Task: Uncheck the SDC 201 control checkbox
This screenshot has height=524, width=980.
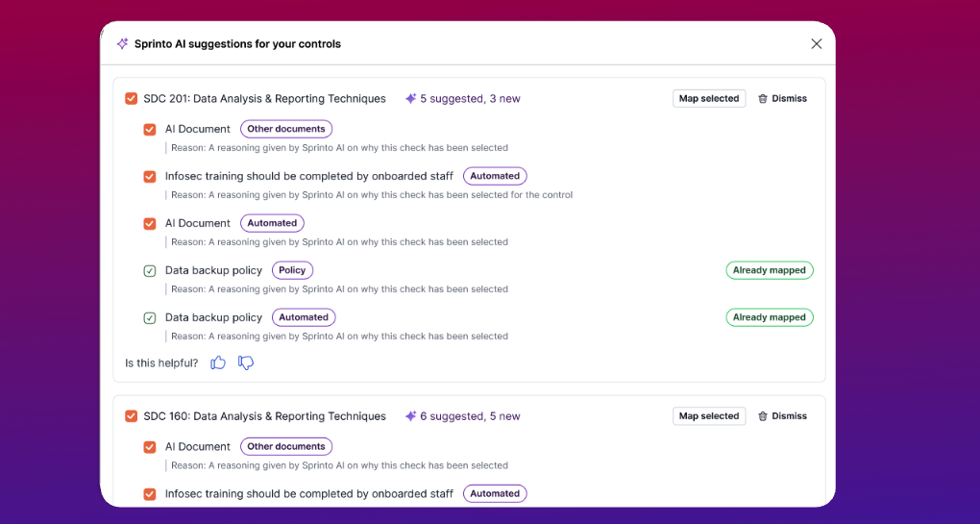Action: tap(132, 98)
